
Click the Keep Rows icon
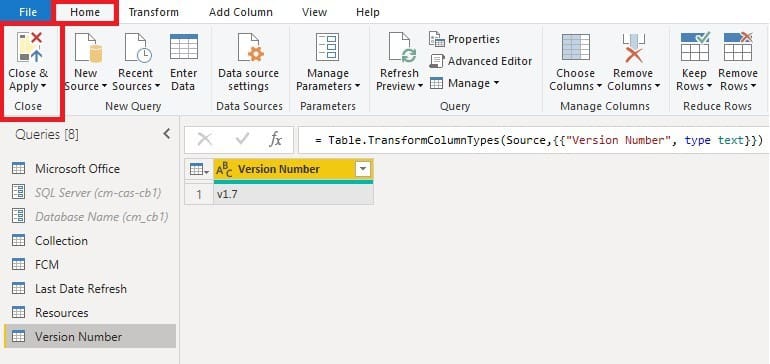click(695, 47)
